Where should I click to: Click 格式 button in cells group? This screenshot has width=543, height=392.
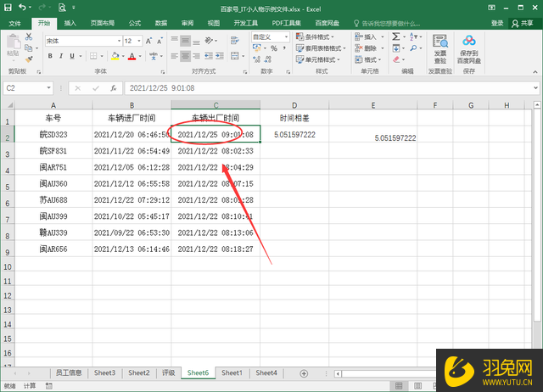366,59
